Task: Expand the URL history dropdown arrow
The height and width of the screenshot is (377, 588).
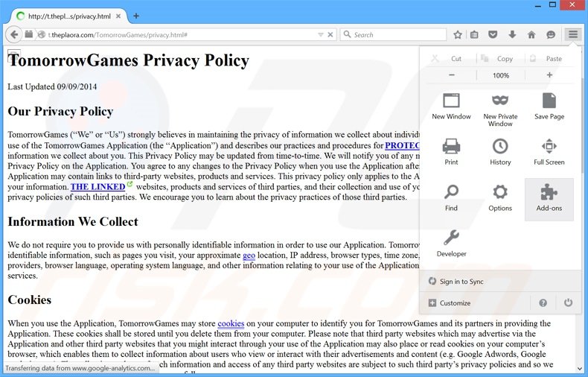Action: click(320, 34)
